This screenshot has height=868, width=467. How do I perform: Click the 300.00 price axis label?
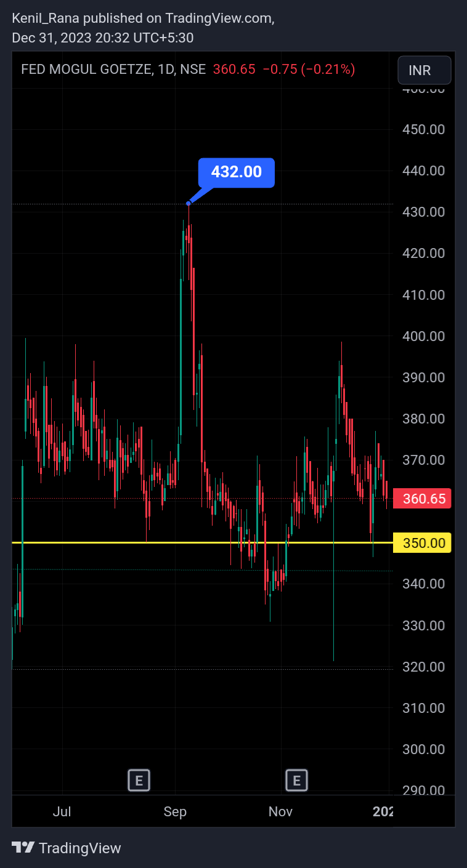[423, 749]
